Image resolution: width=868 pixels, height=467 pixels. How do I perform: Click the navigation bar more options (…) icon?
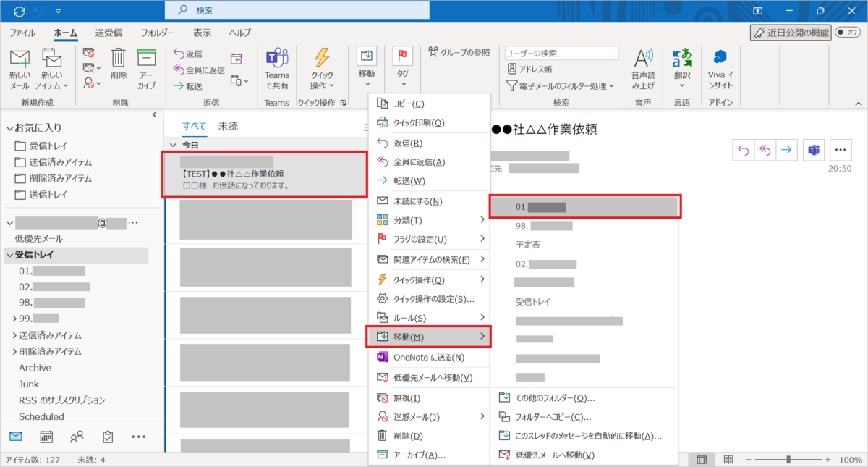click(139, 437)
